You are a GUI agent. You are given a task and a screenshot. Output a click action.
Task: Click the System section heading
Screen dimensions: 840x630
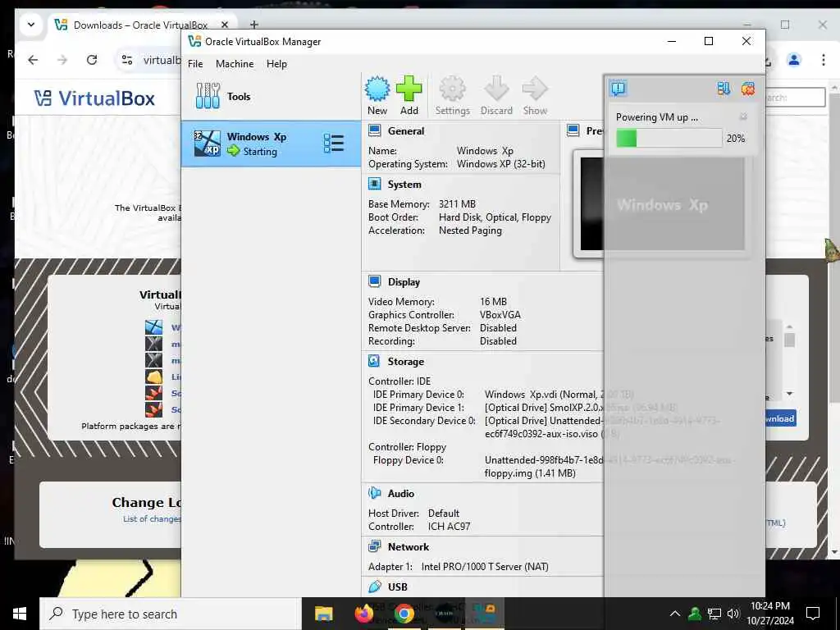tap(404, 185)
